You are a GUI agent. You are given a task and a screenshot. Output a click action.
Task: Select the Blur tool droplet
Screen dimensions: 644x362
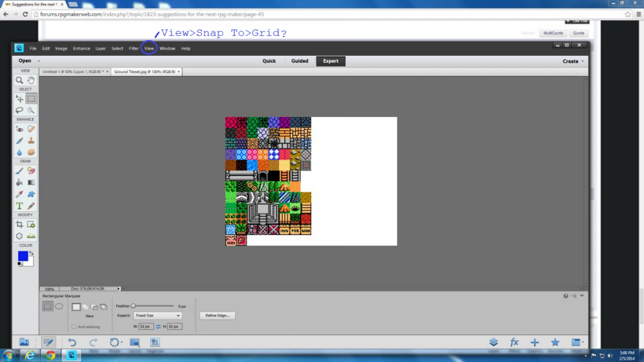click(x=19, y=152)
